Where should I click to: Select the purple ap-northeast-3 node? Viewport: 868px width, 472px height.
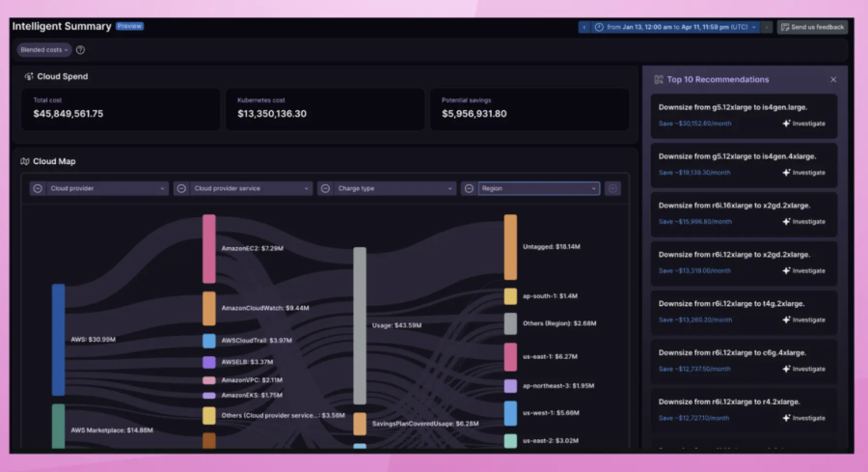pyautogui.click(x=510, y=386)
